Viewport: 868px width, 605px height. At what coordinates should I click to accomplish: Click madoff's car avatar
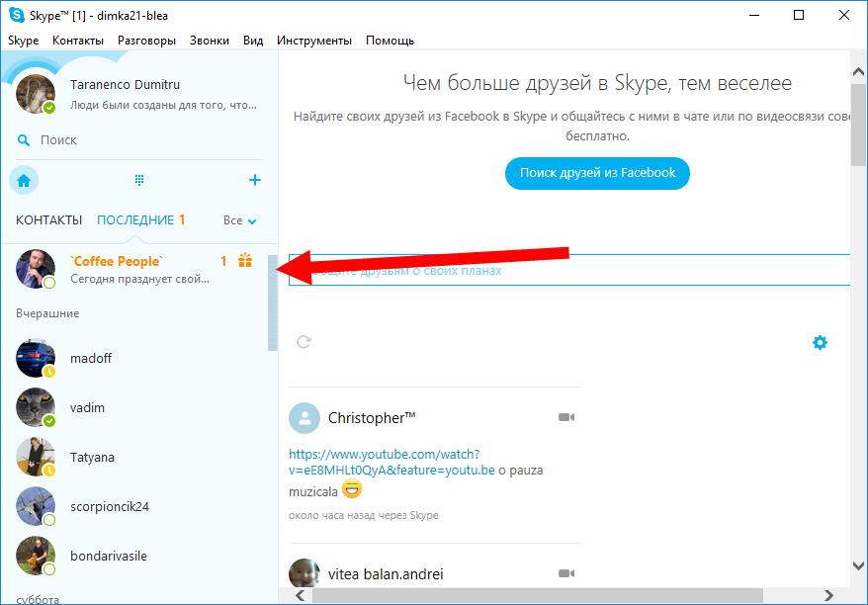[x=36, y=358]
